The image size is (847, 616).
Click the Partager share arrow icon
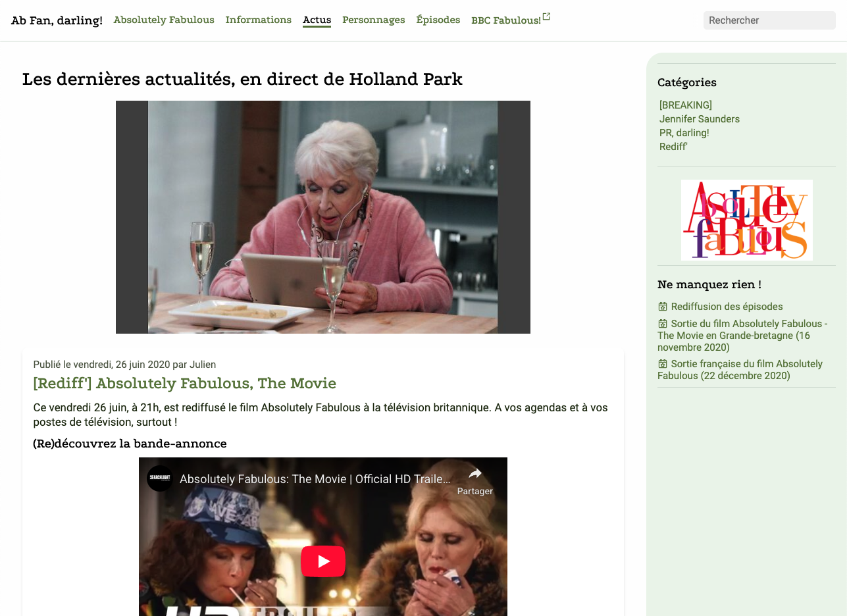tap(475, 473)
